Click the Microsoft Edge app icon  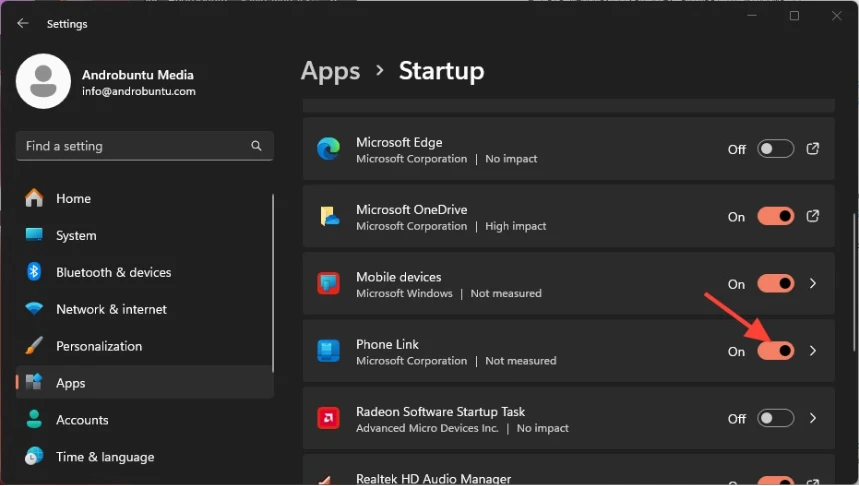pos(328,149)
